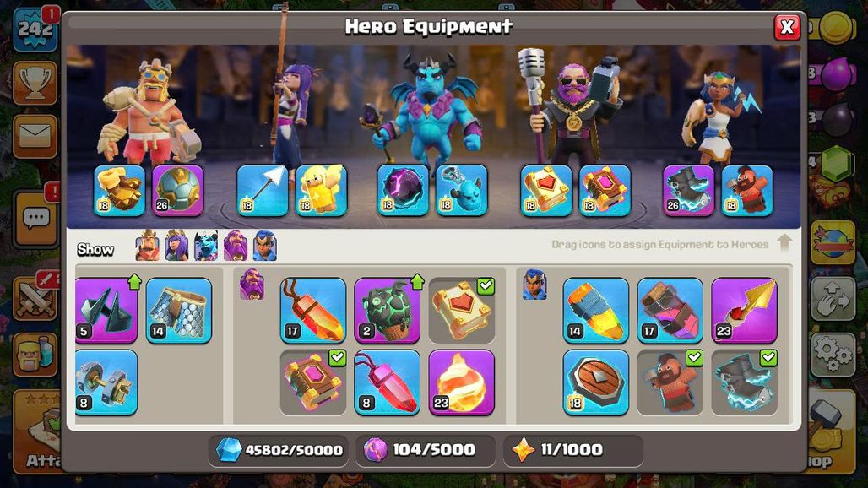The height and width of the screenshot is (488, 868).
Task: Open upgradeable level 2 Lavaloon Puppet
Action: point(387,311)
